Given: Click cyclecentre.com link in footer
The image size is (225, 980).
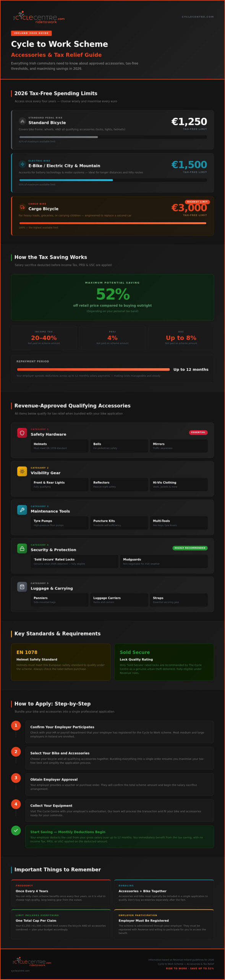Looking at the screenshot, I should (x=20, y=970).
